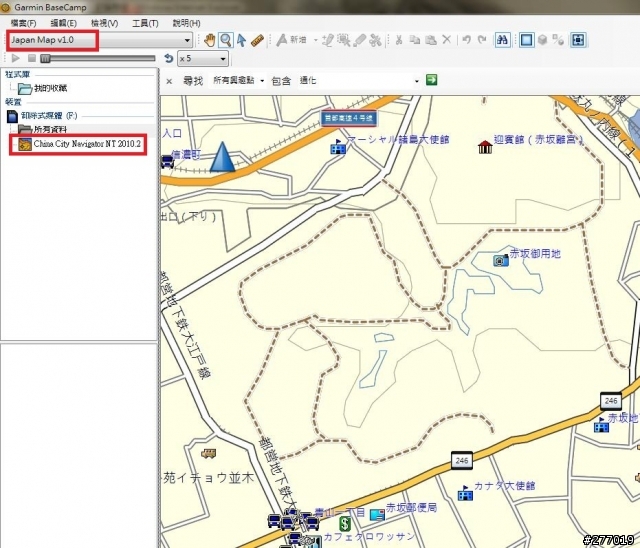Screen dimensions: 640x548
Task: Undo the last action
Action: pyautogui.click(x=466, y=40)
